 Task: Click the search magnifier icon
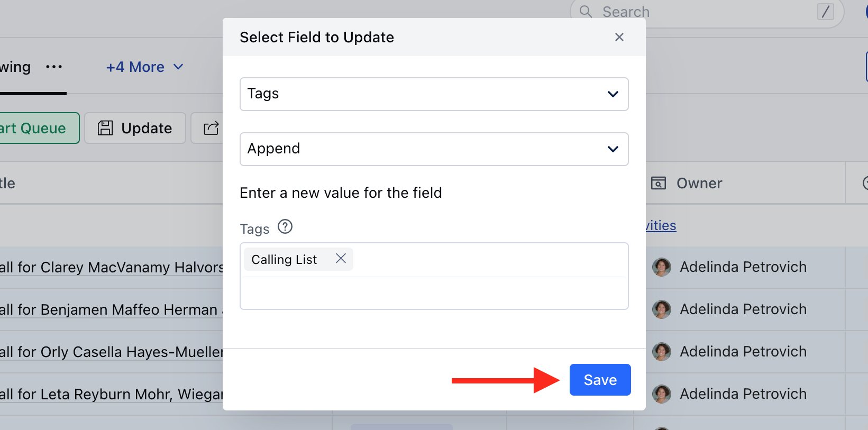click(586, 12)
